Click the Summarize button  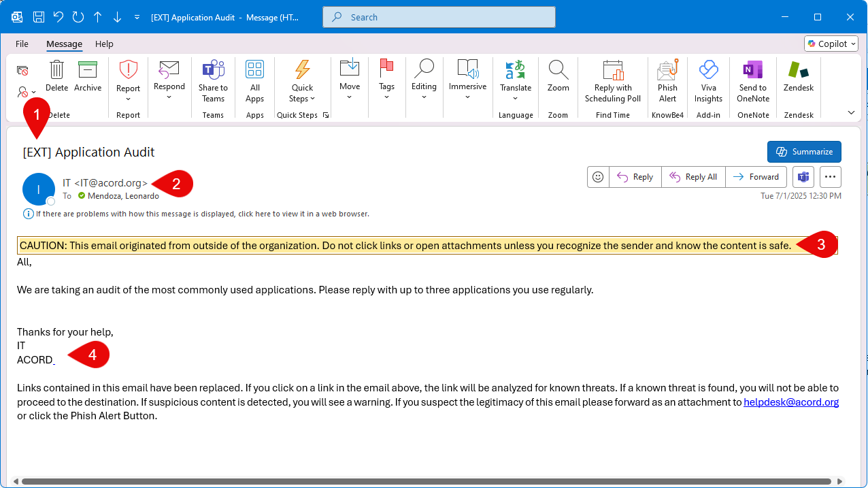[x=804, y=152]
